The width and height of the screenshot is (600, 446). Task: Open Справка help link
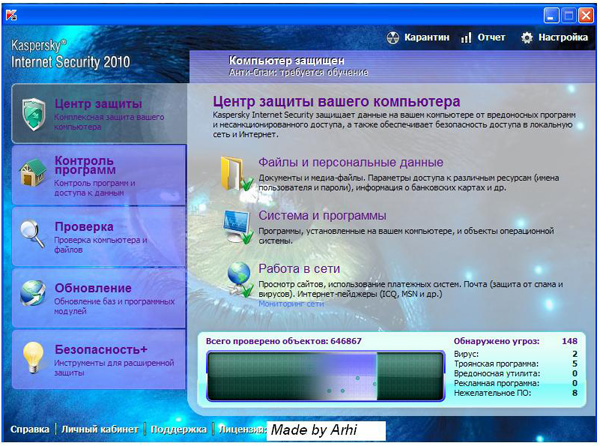pyautogui.click(x=30, y=429)
